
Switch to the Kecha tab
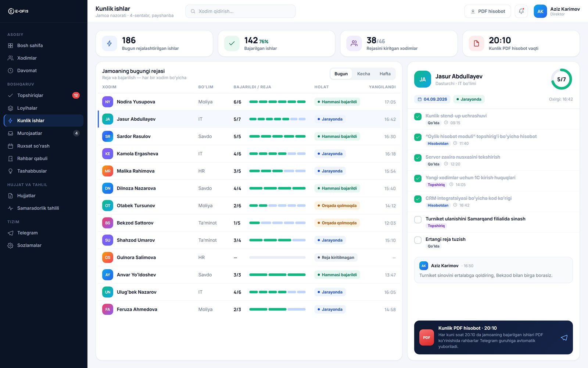tap(363, 74)
